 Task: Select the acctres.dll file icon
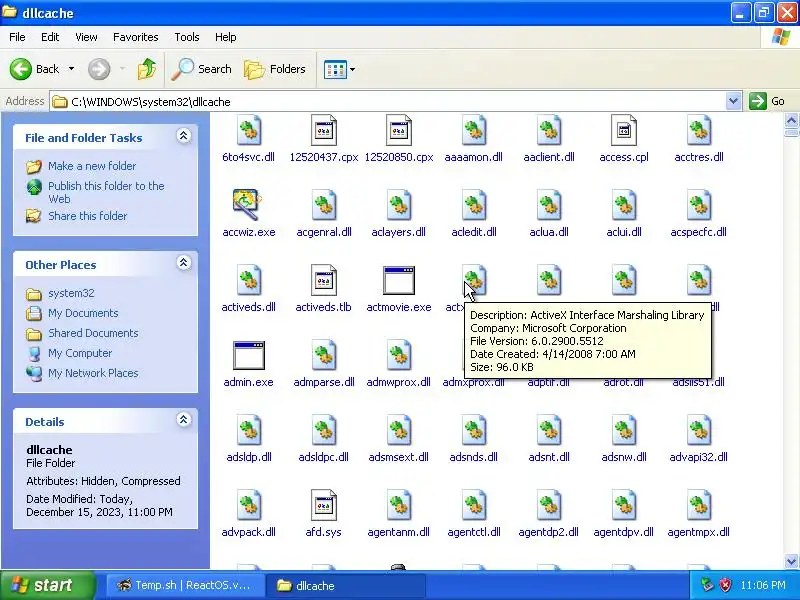pos(698,131)
